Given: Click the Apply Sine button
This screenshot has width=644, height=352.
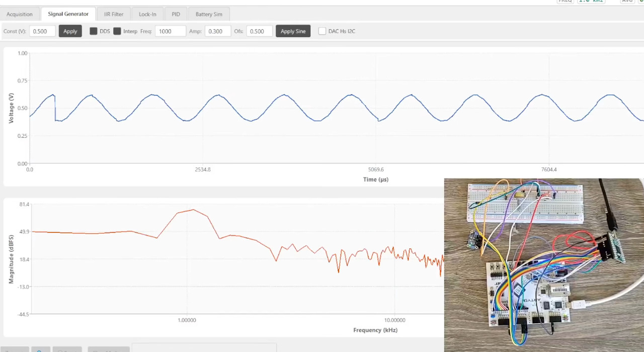Looking at the screenshot, I should point(293,31).
